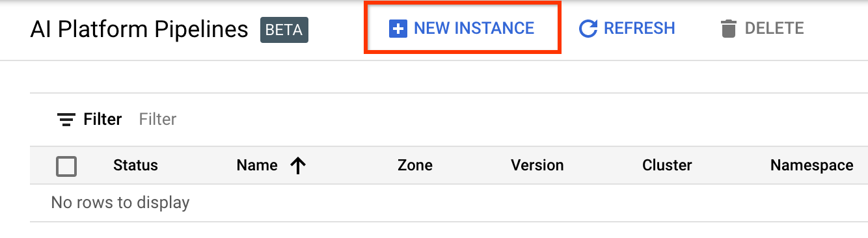Click the BETA badge next to title
Image resolution: width=868 pixels, height=238 pixels.
[284, 30]
